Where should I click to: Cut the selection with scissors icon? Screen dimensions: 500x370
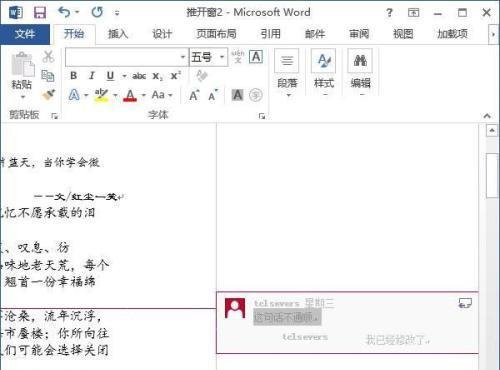(48, 57)
